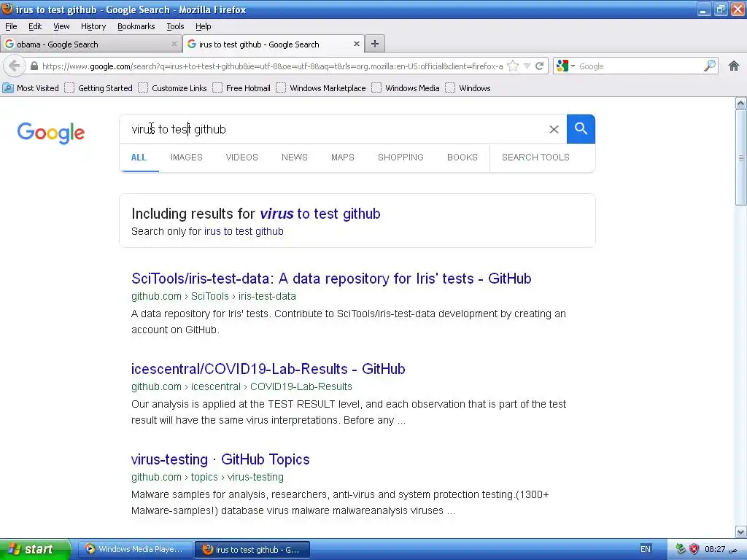Open the View menu
Image resolution: width=747 pixels, height=560 pixels.
coord(61,26)
